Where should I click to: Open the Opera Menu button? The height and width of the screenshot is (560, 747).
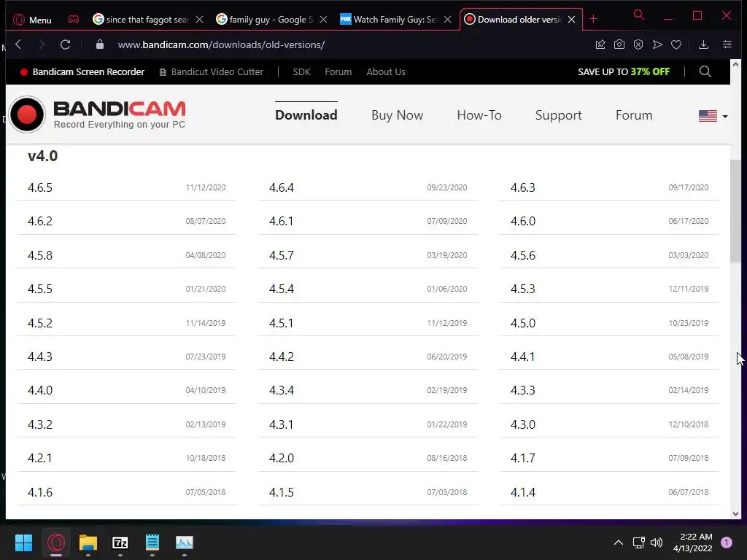pos(32,20)
